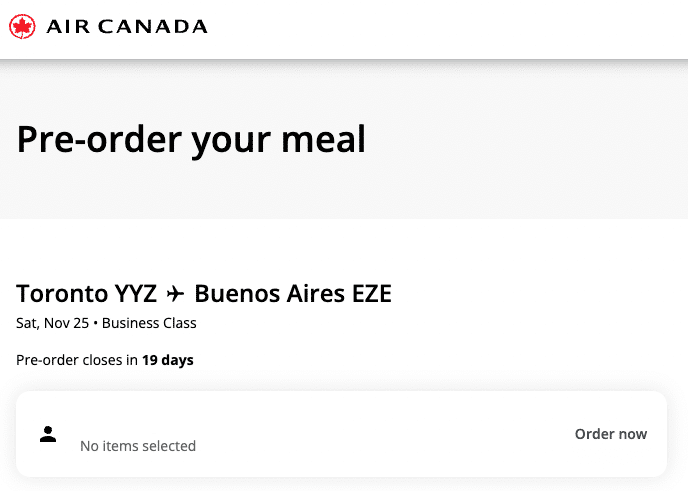The height and width of the screenshot is (491, 688).
Task: Select the No items selected text
Action: pos(138,446)
